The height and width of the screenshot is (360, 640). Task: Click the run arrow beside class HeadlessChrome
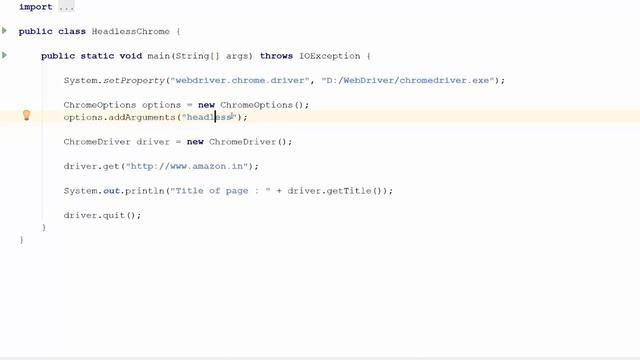point(4,31)
